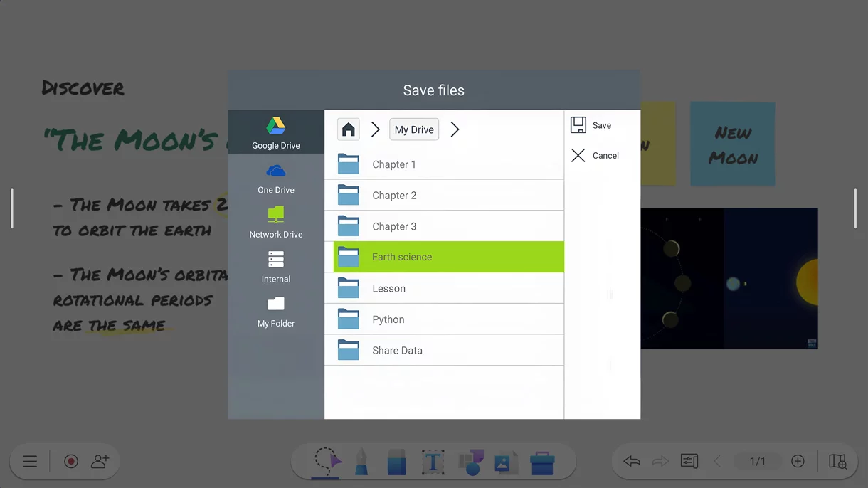Viewport: 868px width, 488px height.
Task: Click the chevron after home icon
Action: [x=375, y=129]
